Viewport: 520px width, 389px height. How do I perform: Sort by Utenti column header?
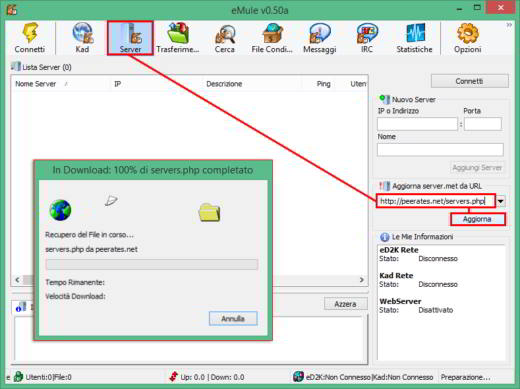[x=359, y=84]
